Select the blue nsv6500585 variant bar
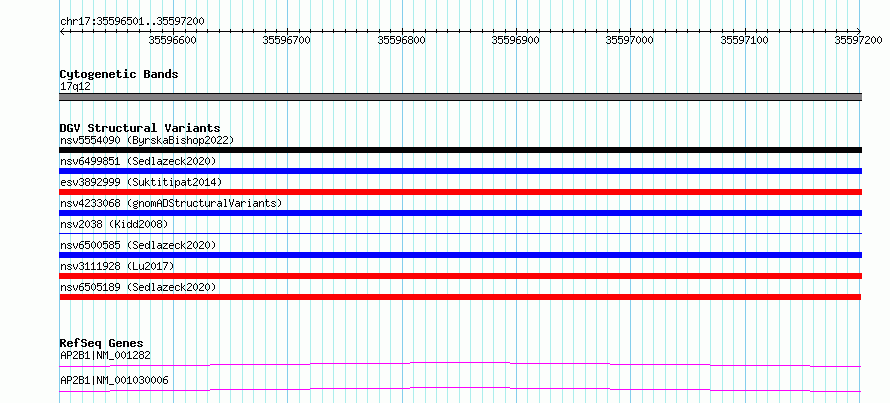This screenshot has width=890, height=403. point(460,255)
